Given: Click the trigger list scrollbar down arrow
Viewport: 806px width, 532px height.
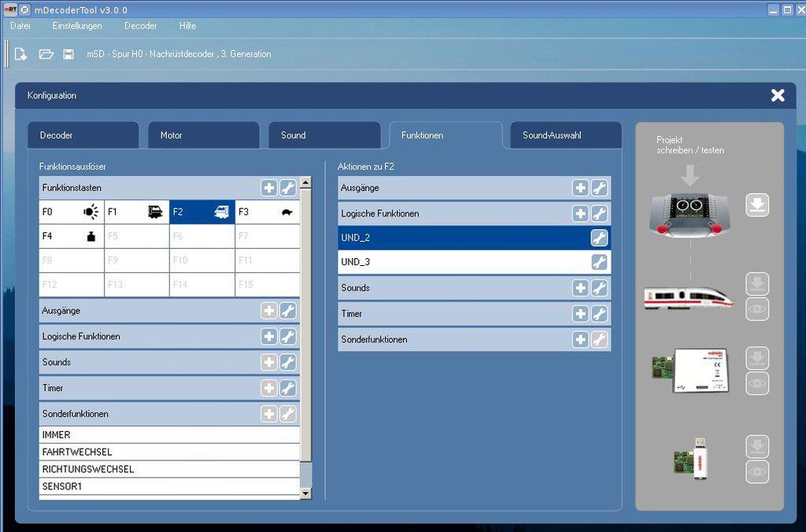Looking at the screenshot, I should 306,493.
